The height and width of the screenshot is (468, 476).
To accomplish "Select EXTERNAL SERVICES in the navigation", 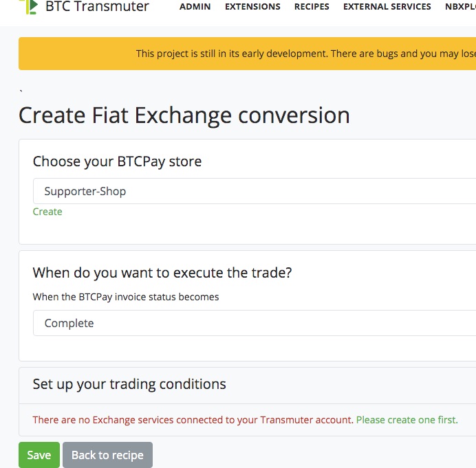I will [387, 7].
